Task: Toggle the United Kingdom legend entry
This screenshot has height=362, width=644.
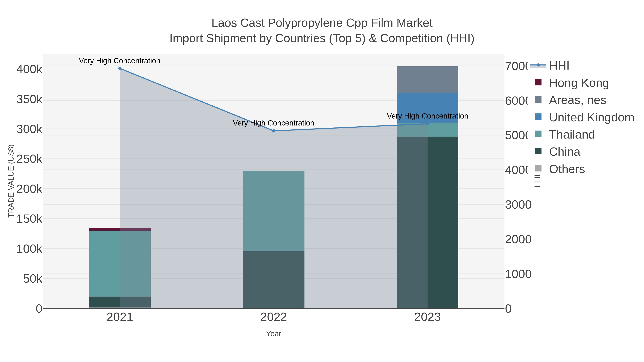Action: [x=584, y=117]
